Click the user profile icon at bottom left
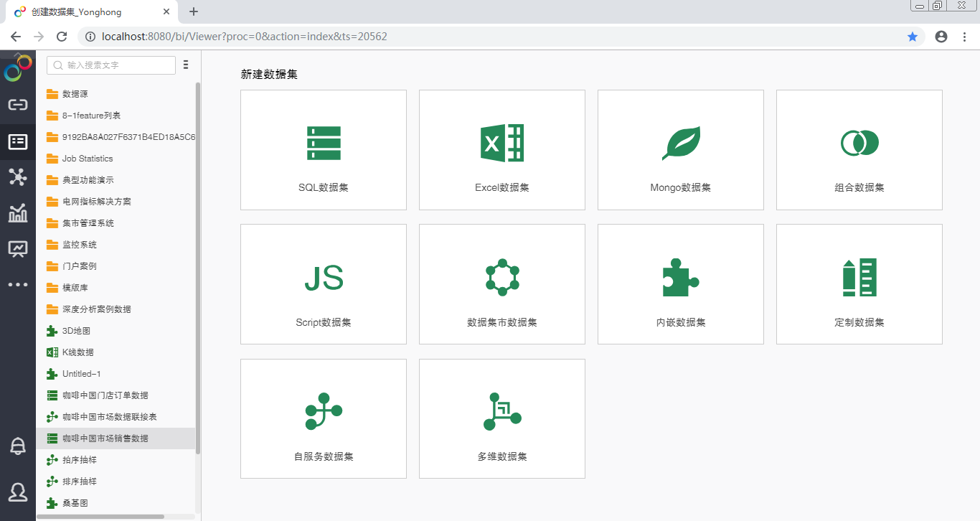The height and width of the screenshot is (521, 980). pos(18,492)
